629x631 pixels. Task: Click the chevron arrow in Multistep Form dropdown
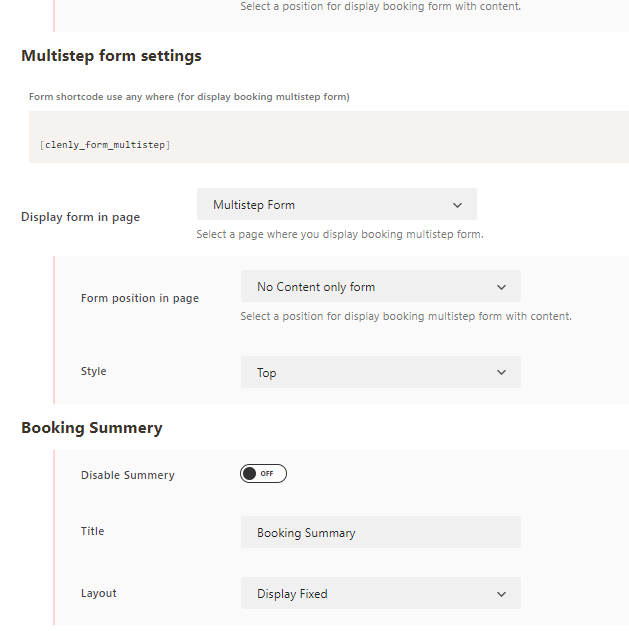click(x=457, y=205)
